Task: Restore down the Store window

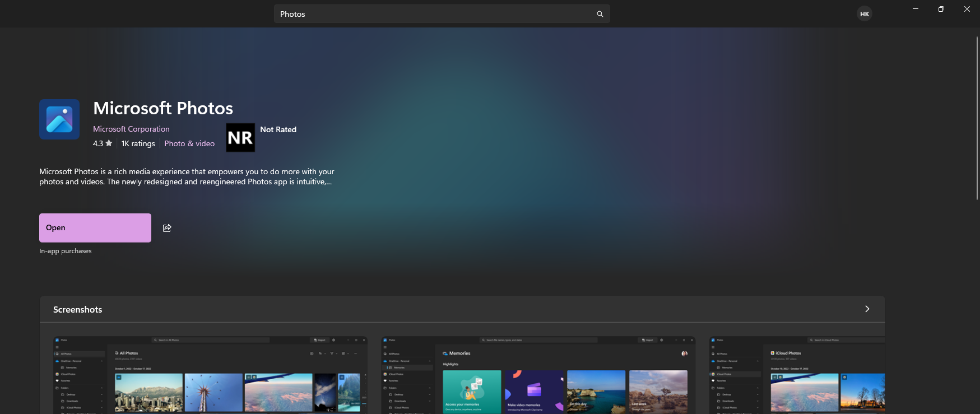Action: coord(941,9)
